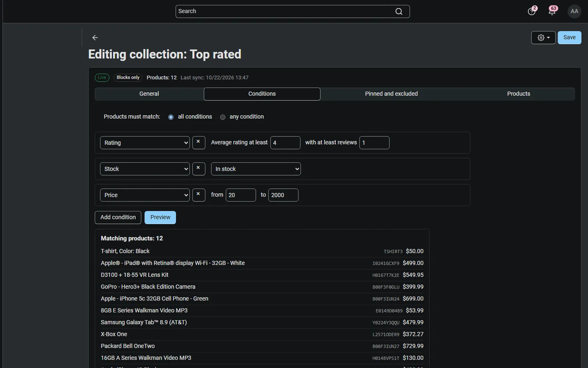Click Samsung Galaxy Tab 8.9 (AT&T) row
The width and height of the screenshot is (588, 368).
pyautogui.click(x=262, y=322)
